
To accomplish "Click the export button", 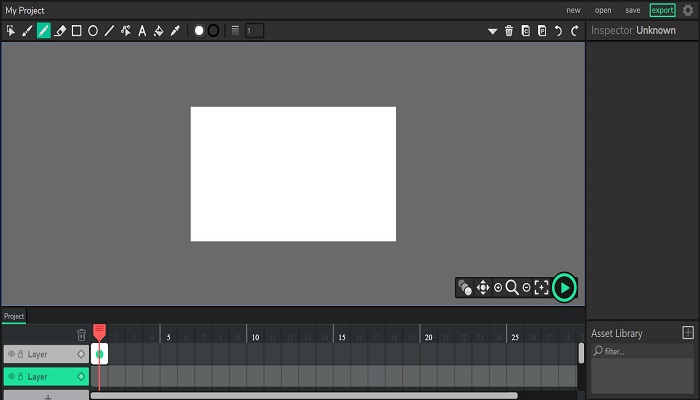I will click(x=662, y=10).
